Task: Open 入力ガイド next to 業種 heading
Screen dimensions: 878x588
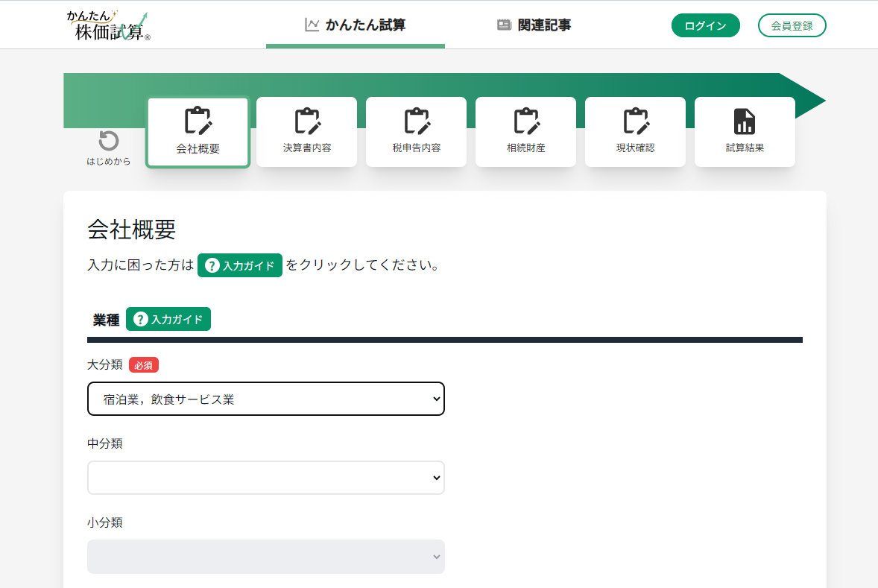Action: pyautogui.click(x=168, y=319)
